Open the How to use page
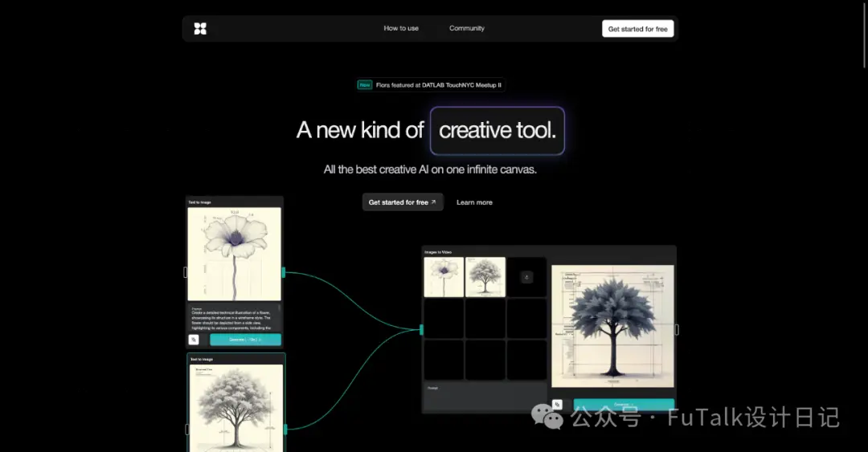 [401, 28]
